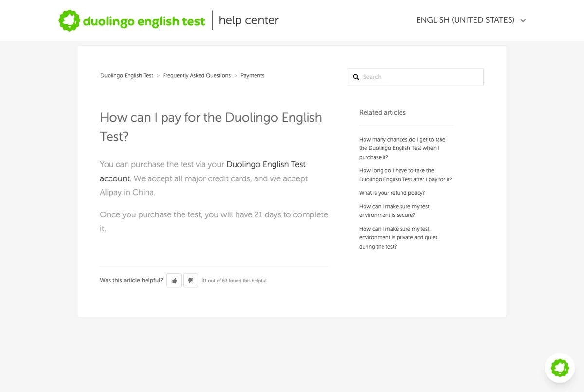Click '31 out of 63 found this helpful' text
Image resolution: width=584 pixels, height=392 pixels.
click(x=234, y=281)
